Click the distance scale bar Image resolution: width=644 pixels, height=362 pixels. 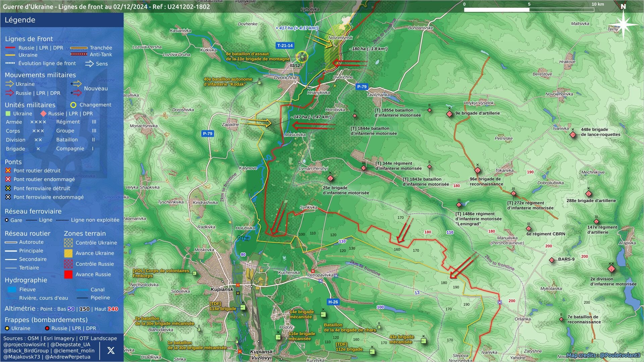point(529,10)
